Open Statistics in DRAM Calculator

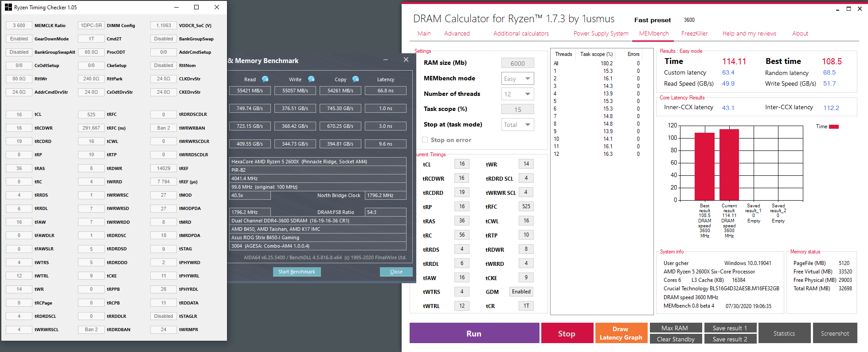click(784, 333)
